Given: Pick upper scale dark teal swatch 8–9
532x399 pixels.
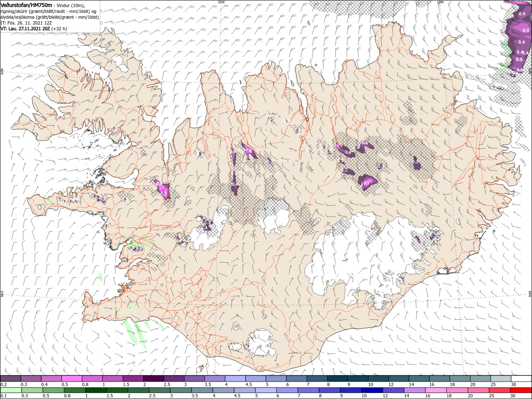Looking at the screenshot, I should point(337,379).
